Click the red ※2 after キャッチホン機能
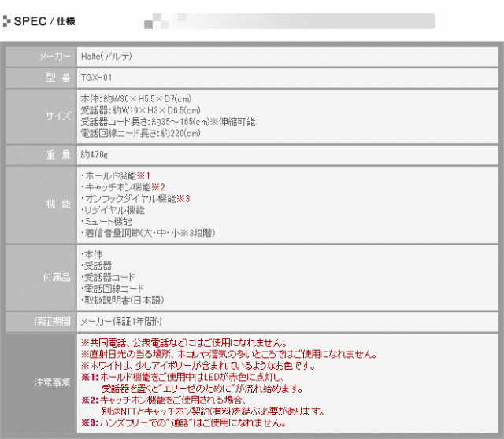The image size is (504, 439). (x=158, y=186)
